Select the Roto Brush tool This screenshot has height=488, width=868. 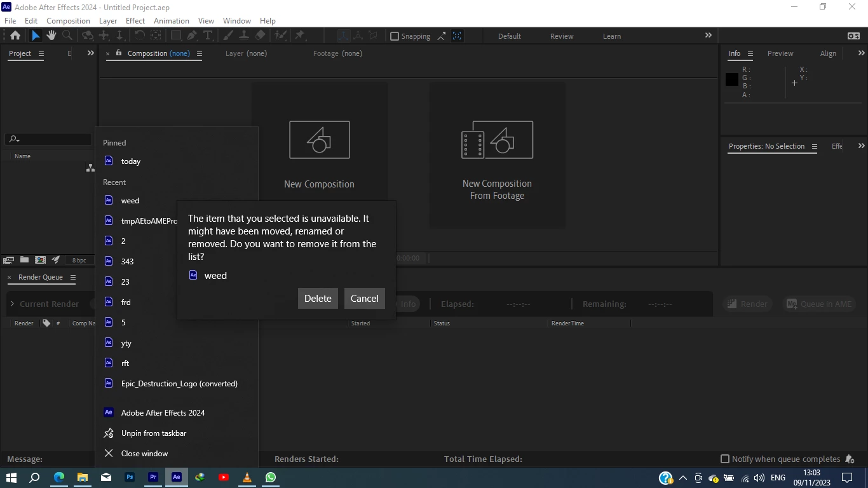click(x=280, y=36)
